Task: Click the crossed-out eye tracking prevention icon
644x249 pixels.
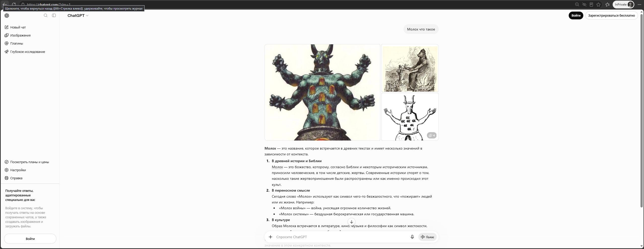Action: 584,4
